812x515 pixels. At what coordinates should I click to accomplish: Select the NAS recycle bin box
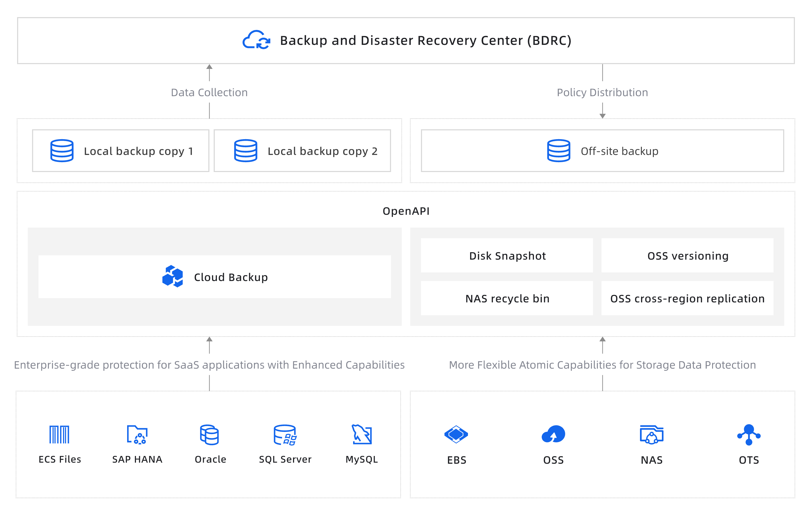point(507,298)
